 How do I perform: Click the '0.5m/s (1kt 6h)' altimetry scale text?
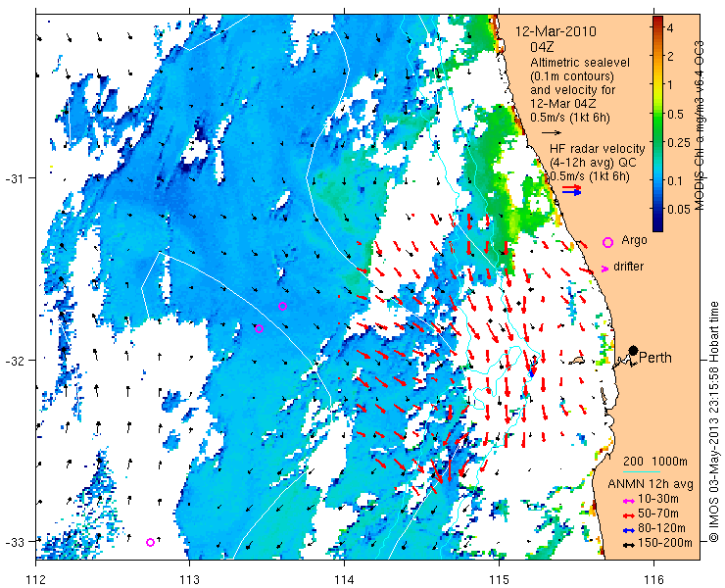[x=569, y=118]
